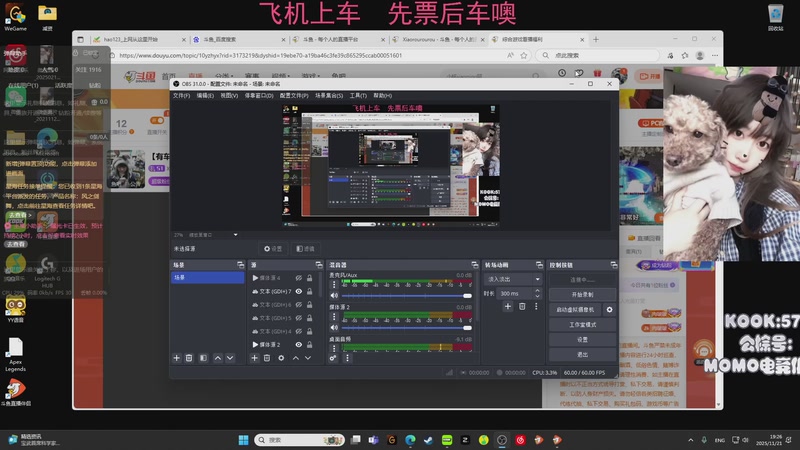Pop out the 场景 dock panel
This screenshot has height=450, width=800.
tap(241, 265)
